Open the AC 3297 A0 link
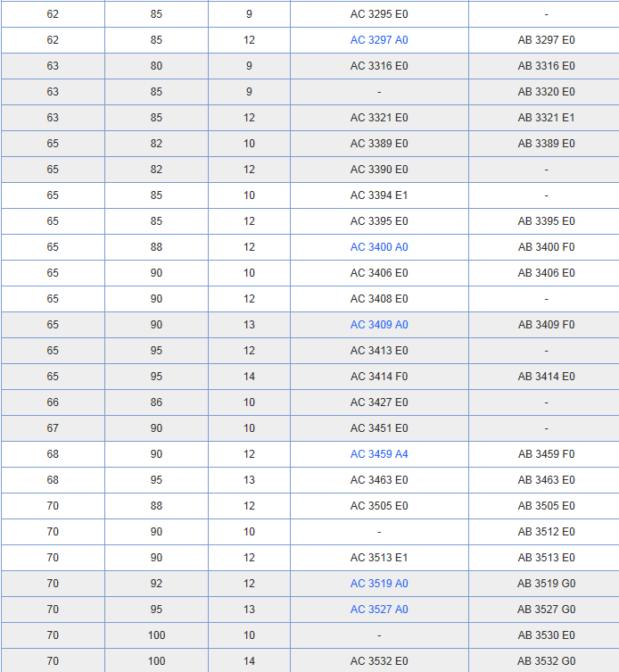 (379, 40)
